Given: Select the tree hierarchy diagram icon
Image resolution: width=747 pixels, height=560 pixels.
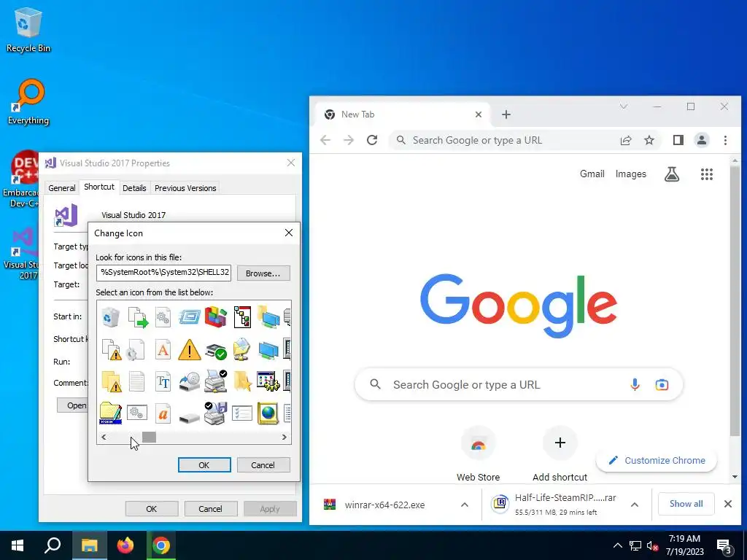Looking at the screenshot, I should pos(242,317).
